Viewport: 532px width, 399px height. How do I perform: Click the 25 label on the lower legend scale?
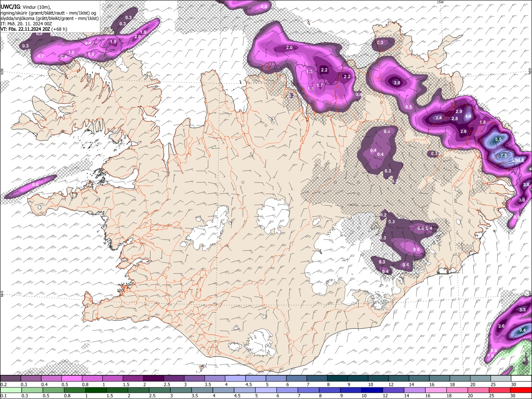click(492, 396)
